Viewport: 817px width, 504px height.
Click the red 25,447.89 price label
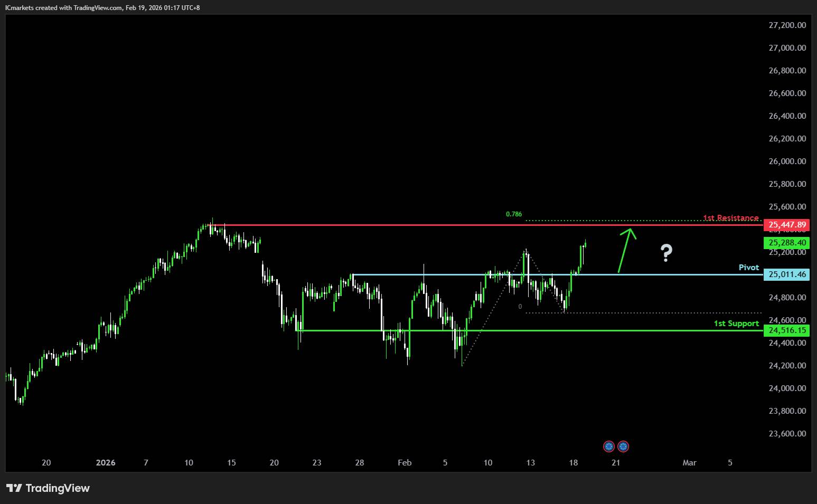786,225
